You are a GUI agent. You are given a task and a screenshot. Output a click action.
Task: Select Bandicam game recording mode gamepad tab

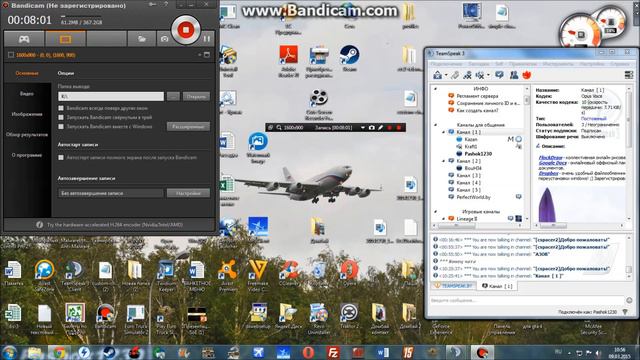[x=24, y=39]
